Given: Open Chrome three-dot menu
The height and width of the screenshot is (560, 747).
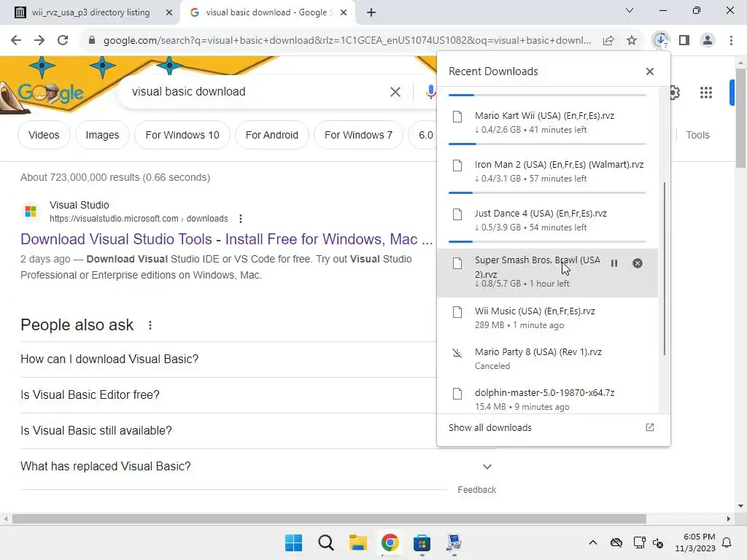Looking at the screenshot, I should tap(731, 41).
